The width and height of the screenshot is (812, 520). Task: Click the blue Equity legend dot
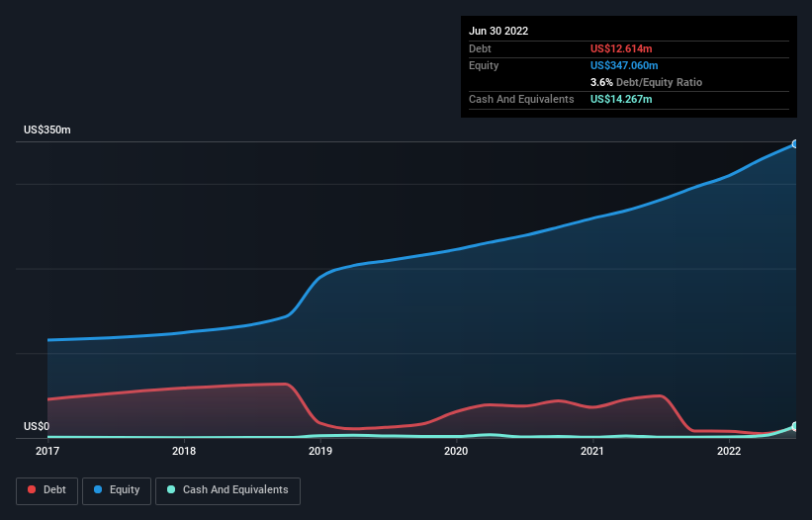coord(98,489)
